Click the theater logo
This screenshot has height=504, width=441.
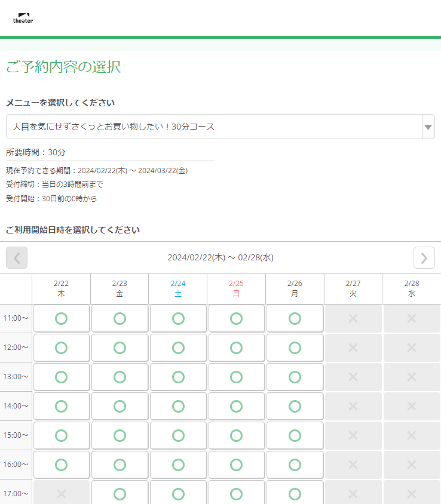coord(22,17)
